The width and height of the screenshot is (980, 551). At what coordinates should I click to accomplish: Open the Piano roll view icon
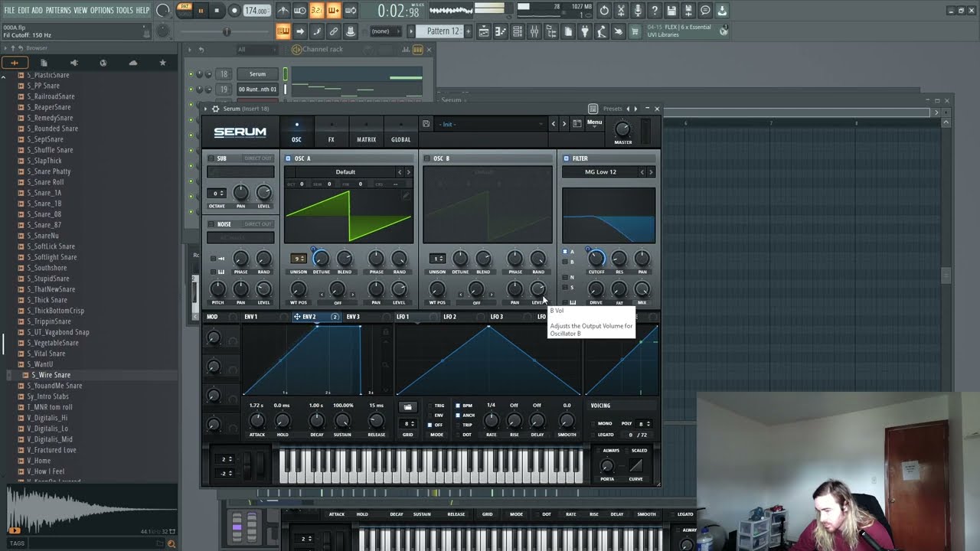501,31
